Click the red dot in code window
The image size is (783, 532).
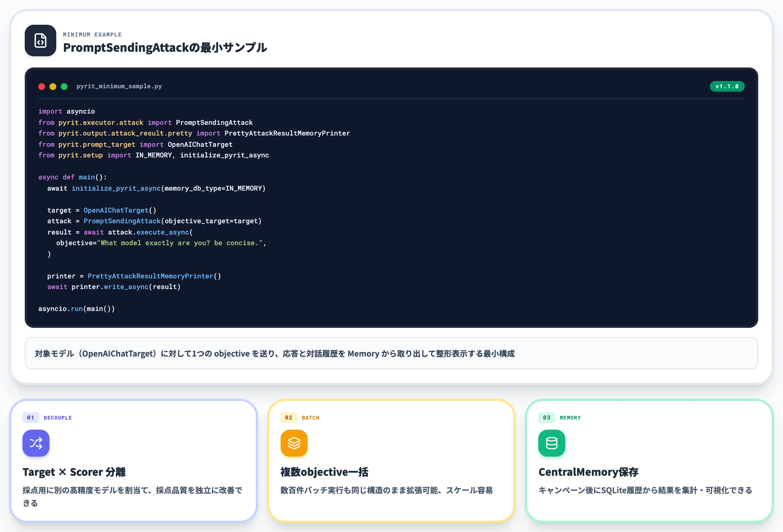click(42, 87)
